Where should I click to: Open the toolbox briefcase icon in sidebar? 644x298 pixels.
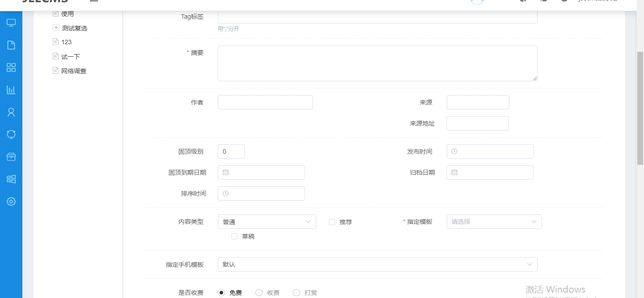[11, 157]
